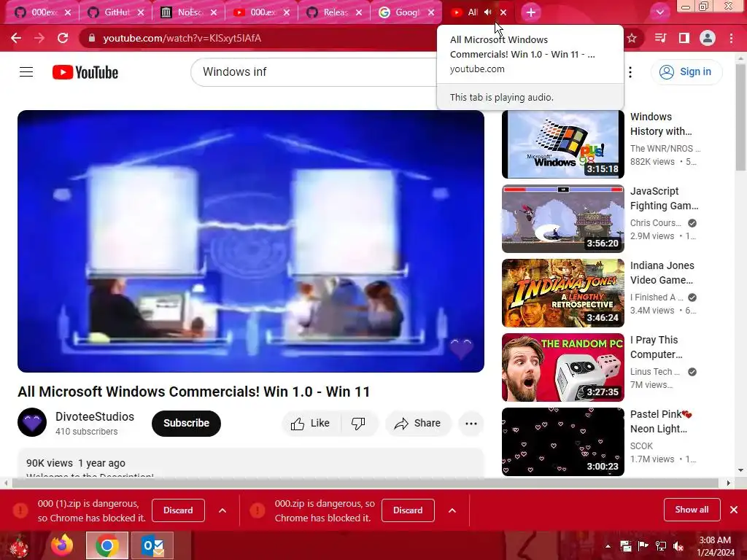
Task: Expand the video description box
Action: click(251, 464)
